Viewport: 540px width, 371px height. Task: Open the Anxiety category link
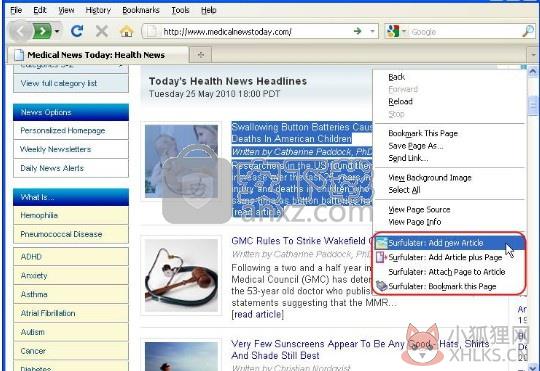pyautogui.click(x=34, y=276)
